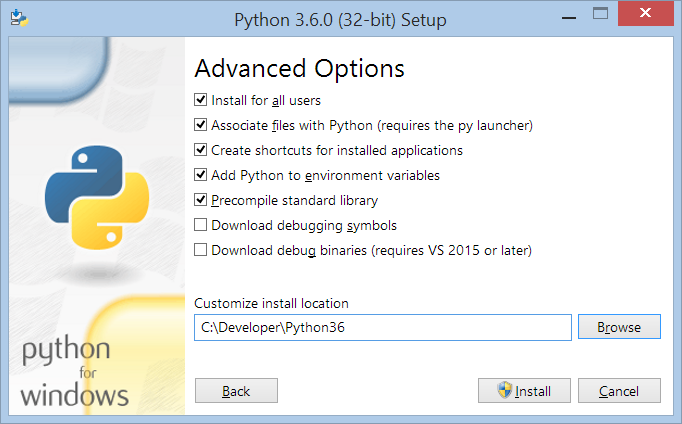Screen dimensions: 682x424
Task: Click the Advanced Options heading
Action: (x=299, y=69)
